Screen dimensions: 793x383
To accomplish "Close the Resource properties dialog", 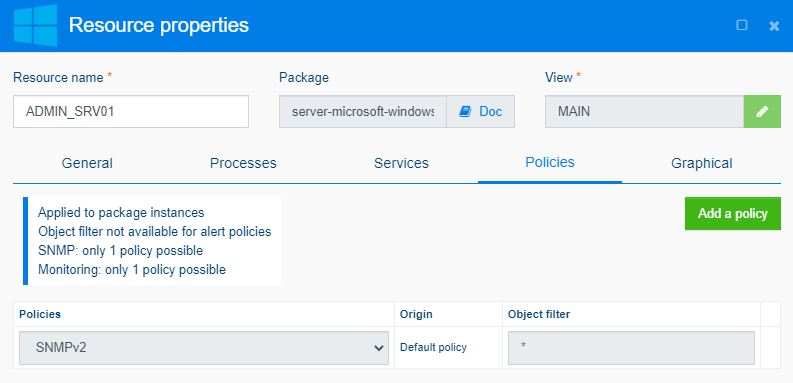I will click(x=774, y=26).
